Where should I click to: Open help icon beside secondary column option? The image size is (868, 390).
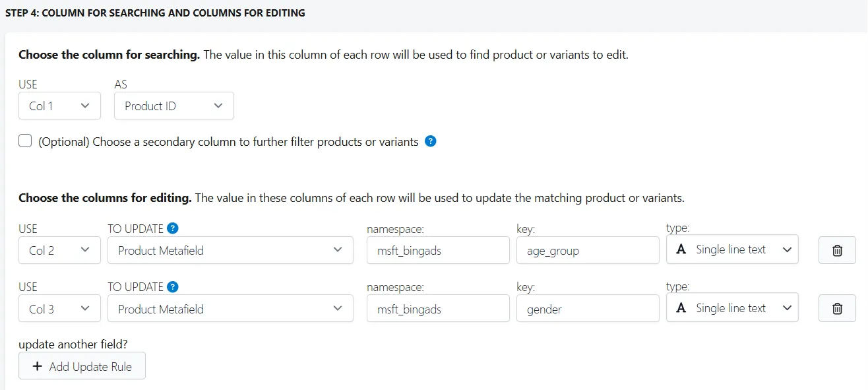coord(431,141)
